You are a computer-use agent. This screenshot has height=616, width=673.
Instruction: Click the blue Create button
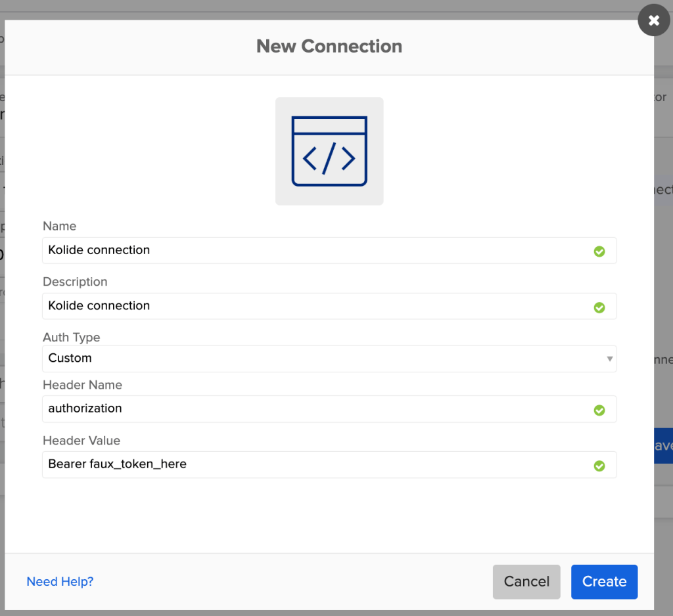[604, 582]
